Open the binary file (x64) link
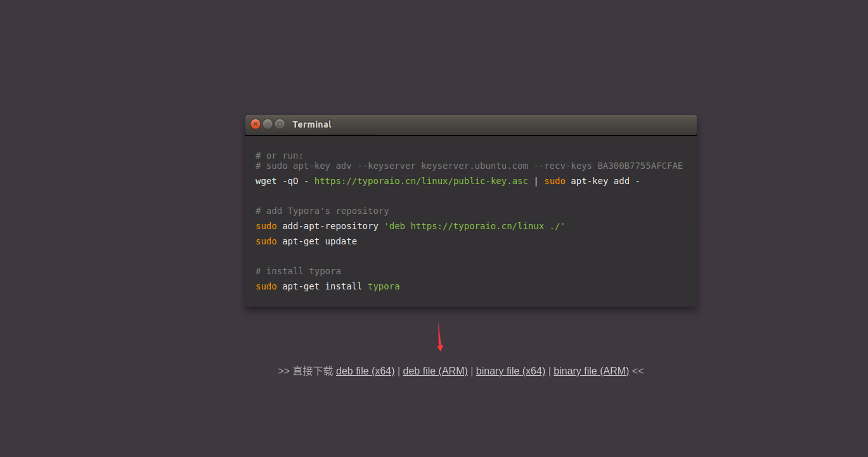The height and width of the screenshot is (457, 868). [510, 371]
